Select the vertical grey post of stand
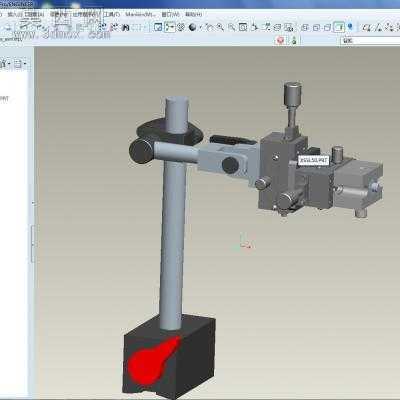The image size is (400, 400). click(x=173, y=213)
